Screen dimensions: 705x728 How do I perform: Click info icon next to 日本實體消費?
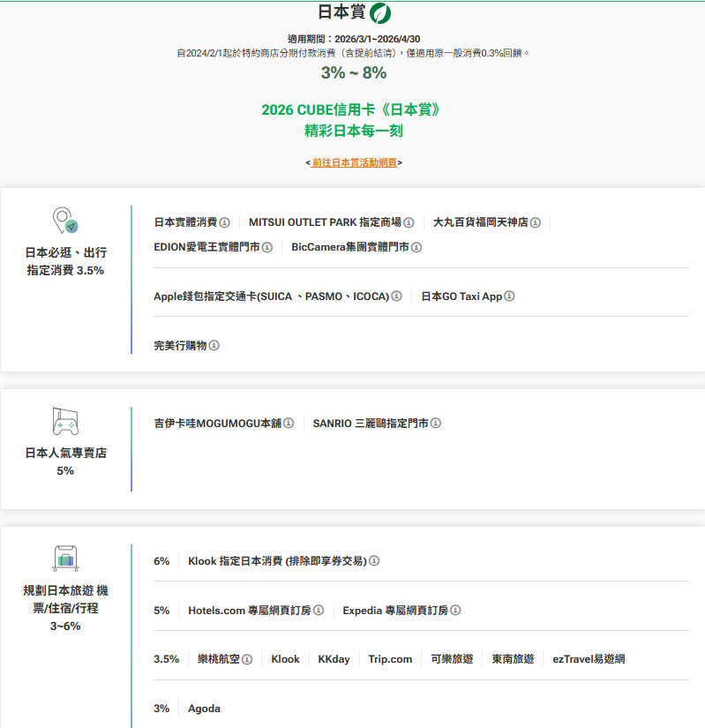225,222
